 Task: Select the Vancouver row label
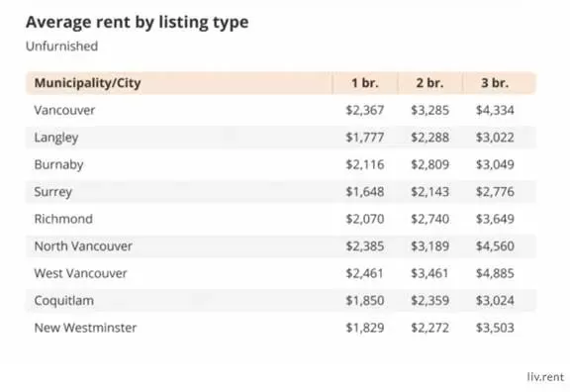click(x=64, y=110)
